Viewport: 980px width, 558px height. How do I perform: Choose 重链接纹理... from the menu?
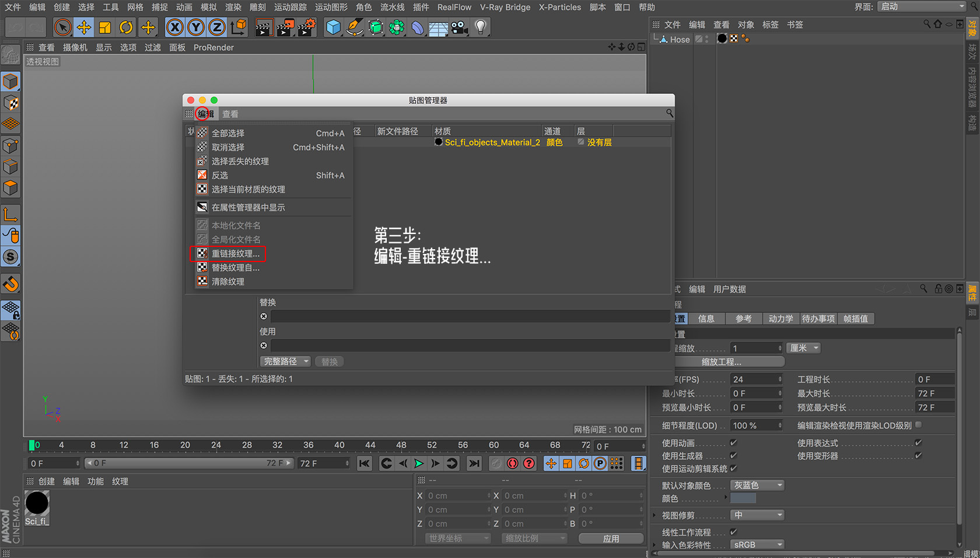click(235, 253)
